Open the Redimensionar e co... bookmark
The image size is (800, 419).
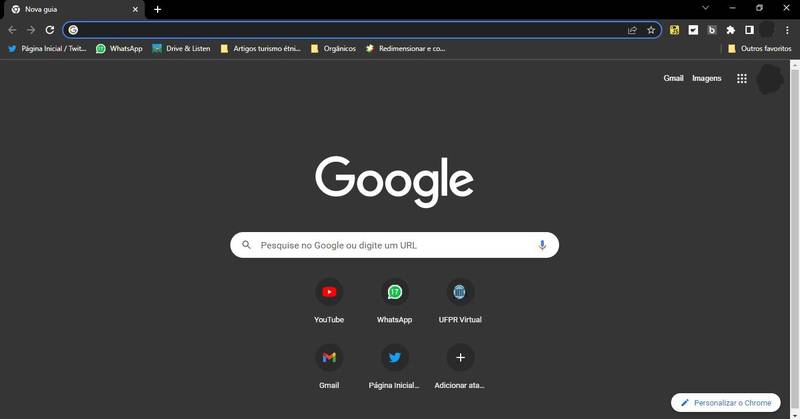[405, 48]
